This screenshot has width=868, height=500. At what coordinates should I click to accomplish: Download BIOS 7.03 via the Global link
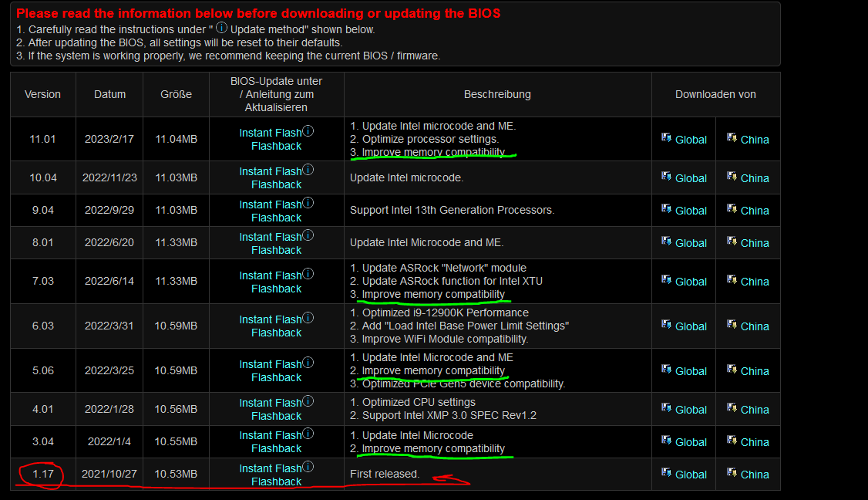click(x=691, y=282)
